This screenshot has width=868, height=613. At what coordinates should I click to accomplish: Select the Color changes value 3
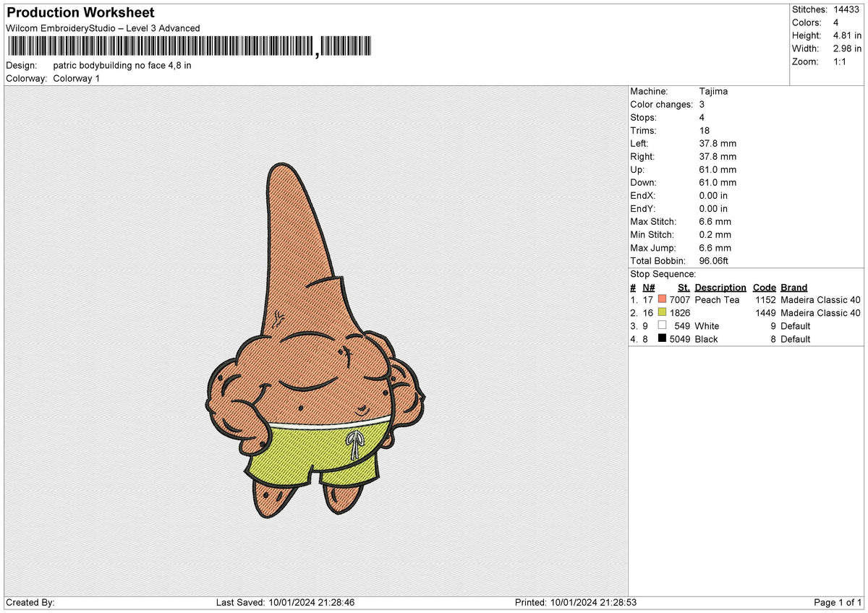coord(702,105)
